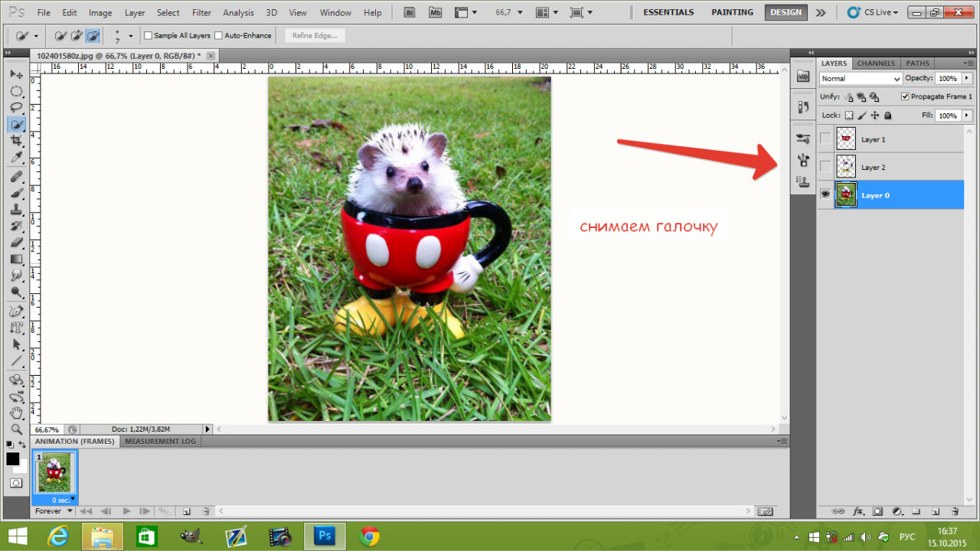Open the blend mode Normal dropdown
The image size is (980, 551).
pyautogui.click(x=861, y=79)
